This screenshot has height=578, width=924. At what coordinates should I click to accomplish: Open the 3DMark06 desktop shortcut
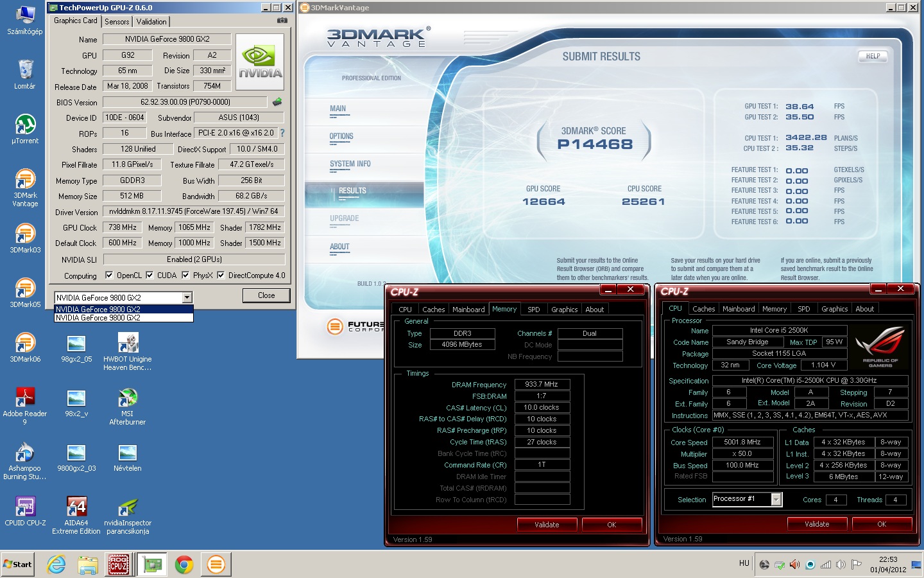[25, 347]
